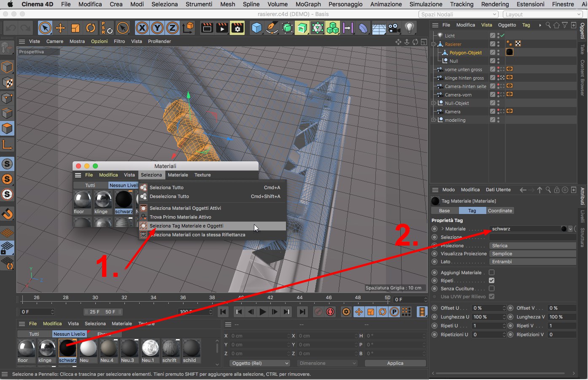
Task: Open Visualizza Proiezione dropdown showing Semplice
Action: pyautogui.click(x=533, y=254)
